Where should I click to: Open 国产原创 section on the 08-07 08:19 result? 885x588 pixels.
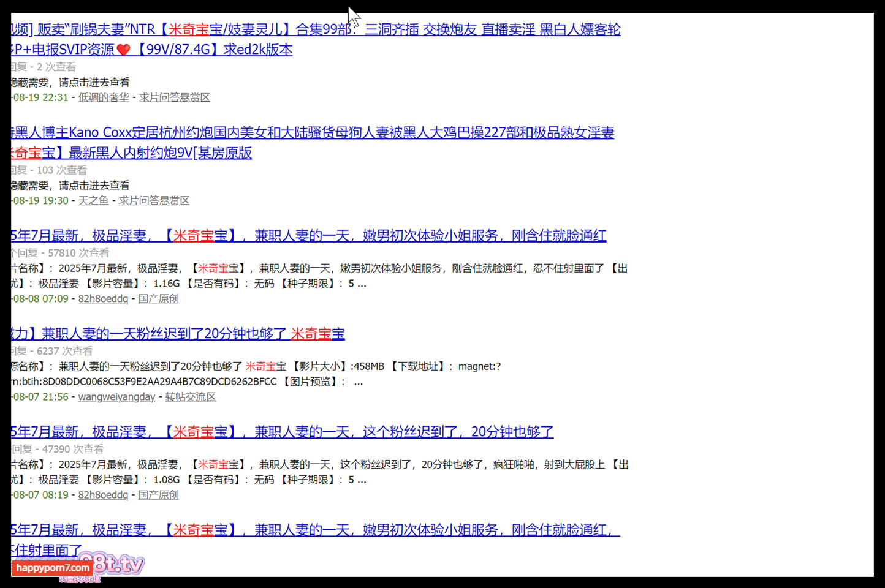click(x=158, y=495)
